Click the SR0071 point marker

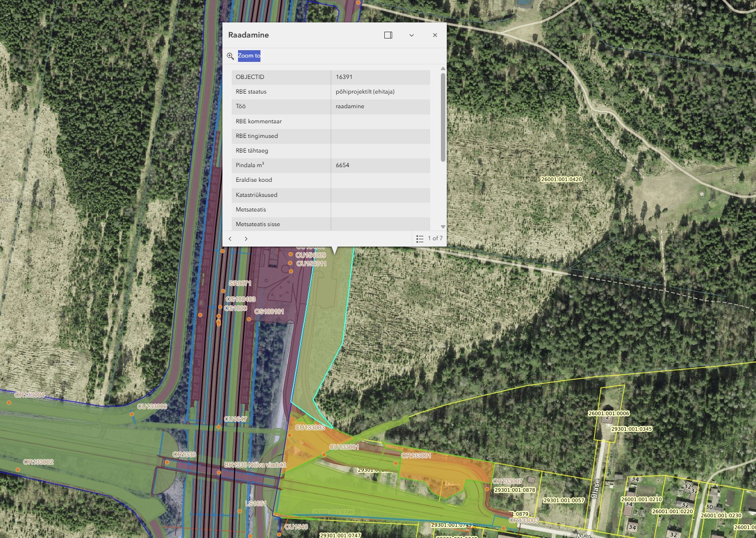click(x=223, y=291)
